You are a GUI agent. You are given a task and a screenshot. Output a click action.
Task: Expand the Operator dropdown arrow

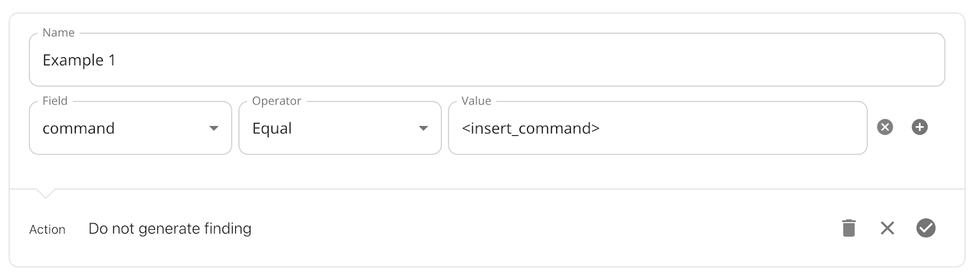[x=423, y=128]
